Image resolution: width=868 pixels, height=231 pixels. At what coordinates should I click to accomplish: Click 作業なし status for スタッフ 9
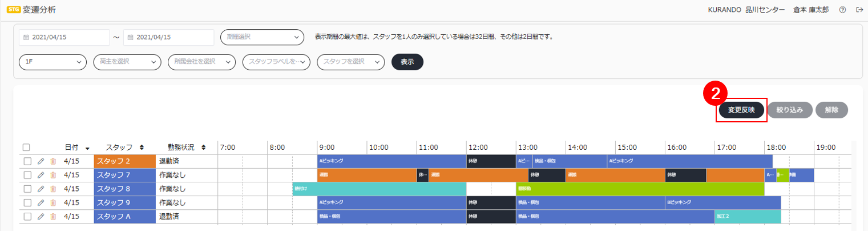(172, 202)
